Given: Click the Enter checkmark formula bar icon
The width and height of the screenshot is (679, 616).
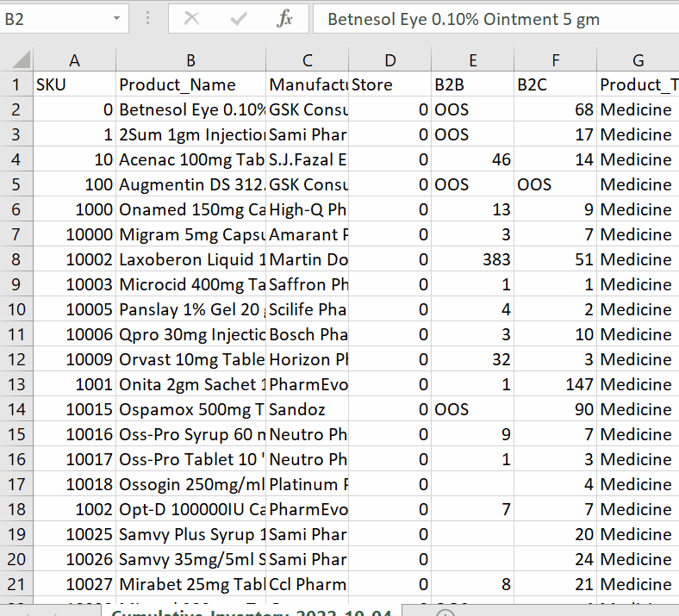Looking at the screenshot, I should [x=238, y=19].
